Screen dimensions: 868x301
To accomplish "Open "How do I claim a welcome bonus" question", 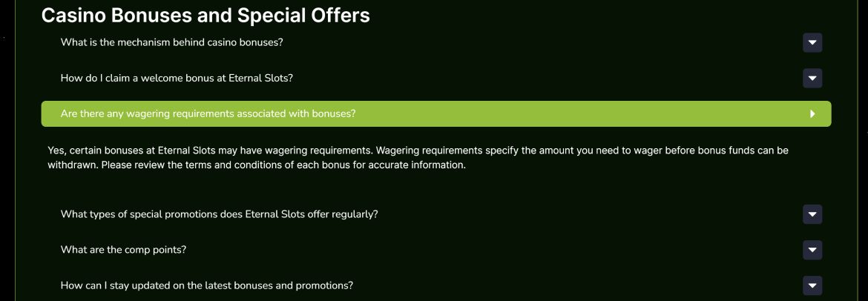I will pyautogui.click(x=177, y=78).
